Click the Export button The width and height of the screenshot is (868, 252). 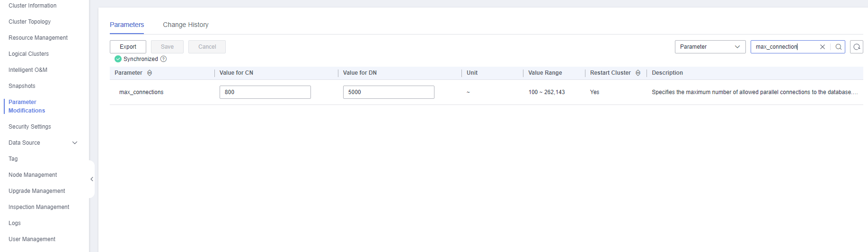[x=128, y=47]
